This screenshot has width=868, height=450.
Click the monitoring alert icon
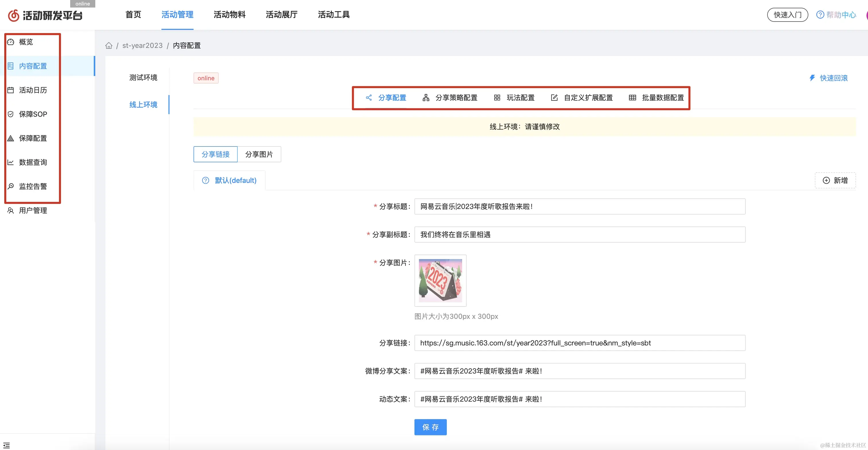[11, 186]
